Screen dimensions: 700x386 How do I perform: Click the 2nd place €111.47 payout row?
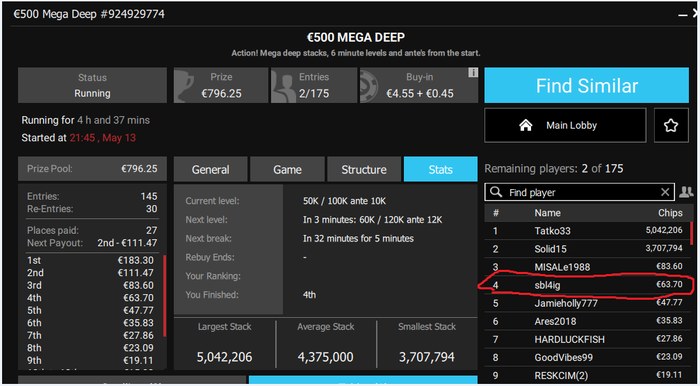coord(90,273)
